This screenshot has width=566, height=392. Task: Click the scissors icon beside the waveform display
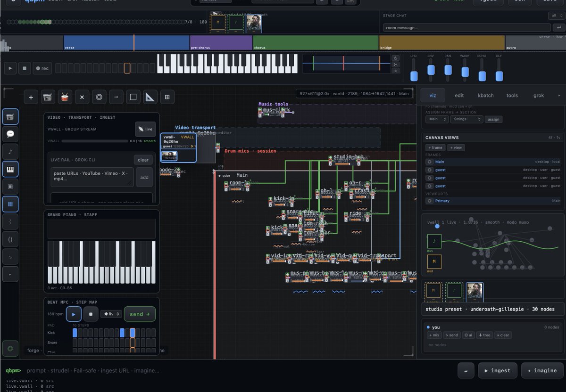coord(396,65)
